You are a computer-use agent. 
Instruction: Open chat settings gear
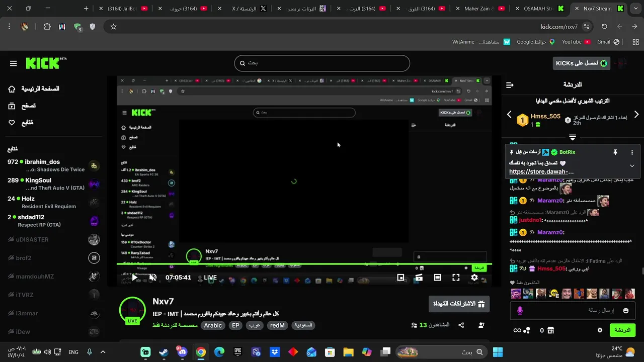600,330
